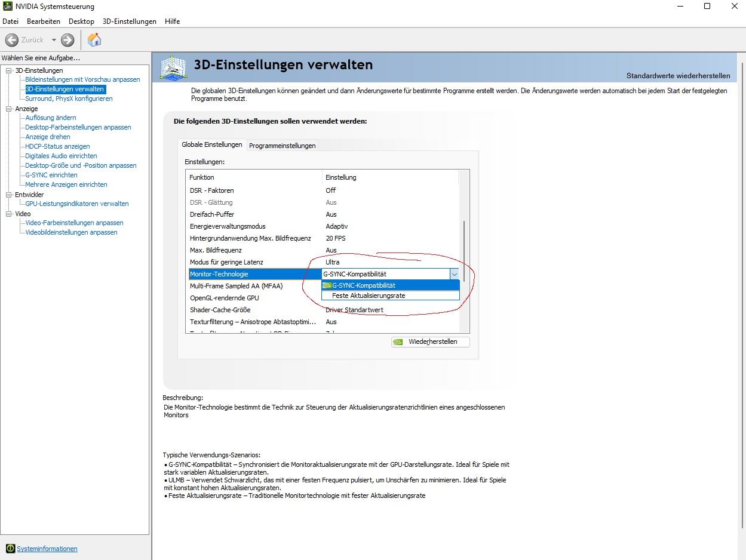Open the 3D-Einstellungen menu
The height and width of the screenshot is (560, 746).
(129, 21)
